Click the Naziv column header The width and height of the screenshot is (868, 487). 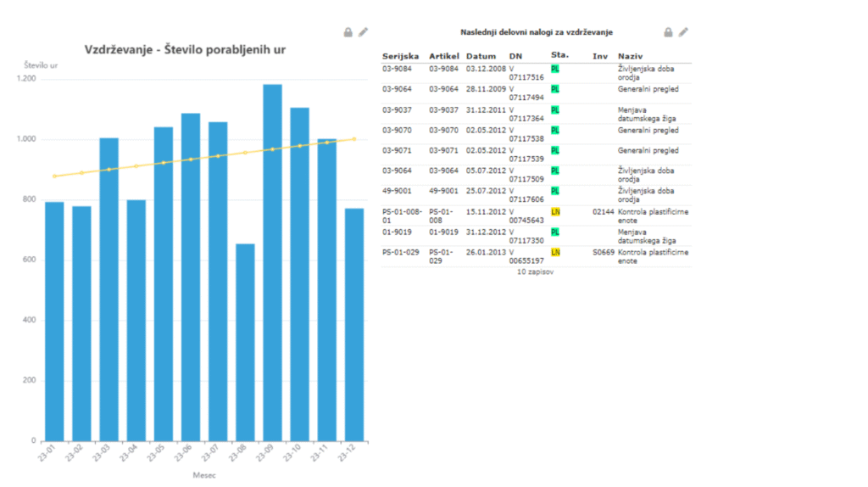point(630,56)
